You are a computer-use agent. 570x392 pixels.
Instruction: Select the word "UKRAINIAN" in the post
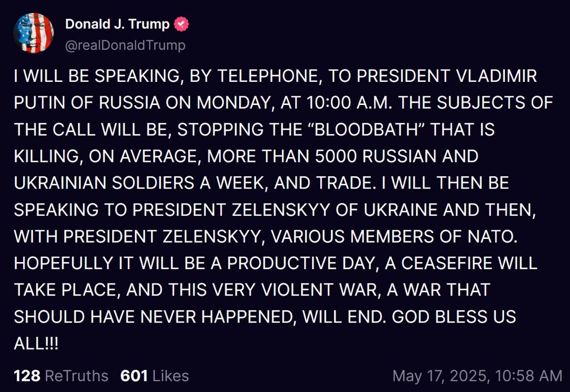pos(60,183)
